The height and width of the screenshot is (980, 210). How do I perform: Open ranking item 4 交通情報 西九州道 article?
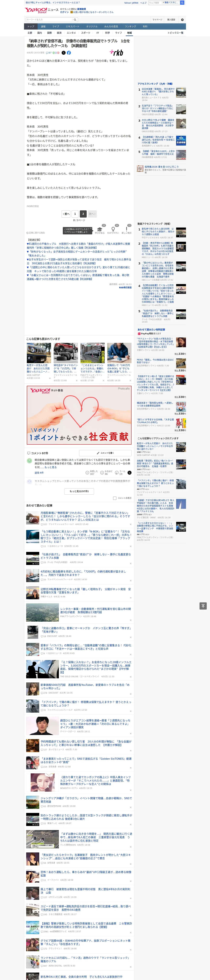158,140
